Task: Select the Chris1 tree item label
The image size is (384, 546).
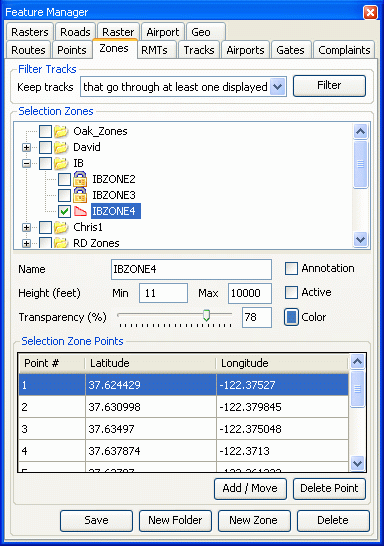Action: coord(88,227)
